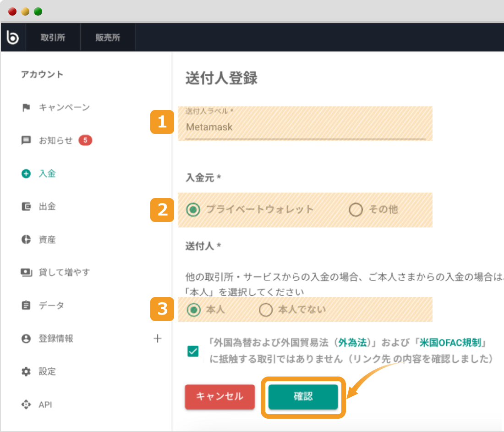Click the アカウント sidebar heading
The width and height of the screenshot is (504, 432).
click(42, 74)
